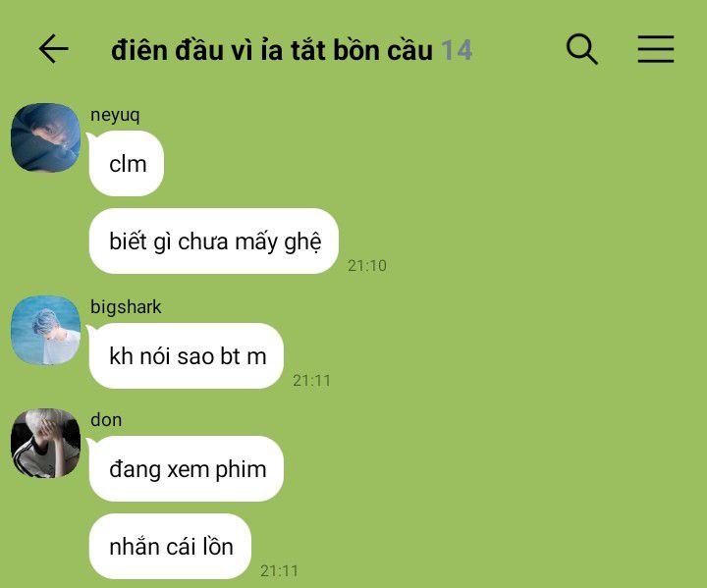Tap the bigshark sender name
707x588 pixels.
pos(126,306)
